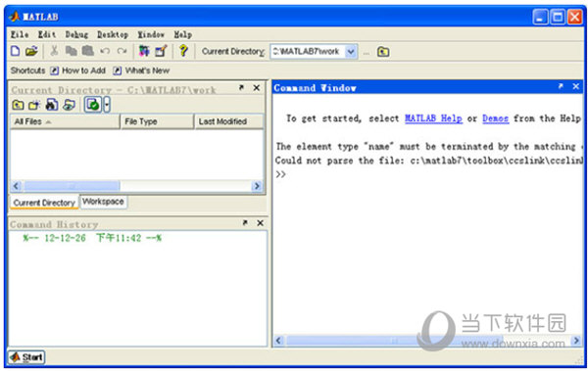Open file with folder icon

[x=31, y=51]
